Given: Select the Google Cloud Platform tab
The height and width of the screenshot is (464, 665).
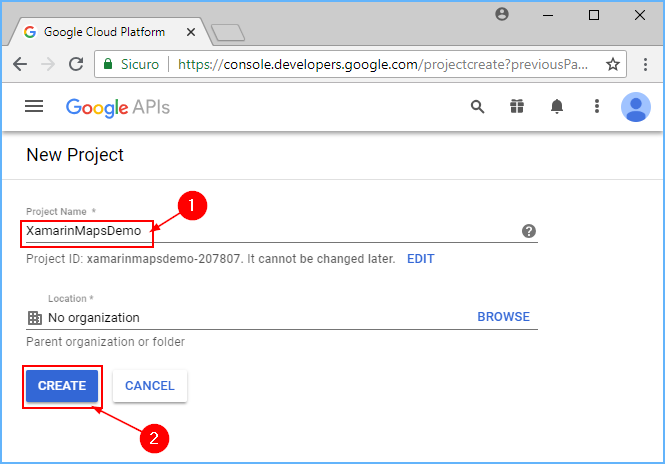Looking at the screenshot, I should pyautogui.click(x=110, y=31).
